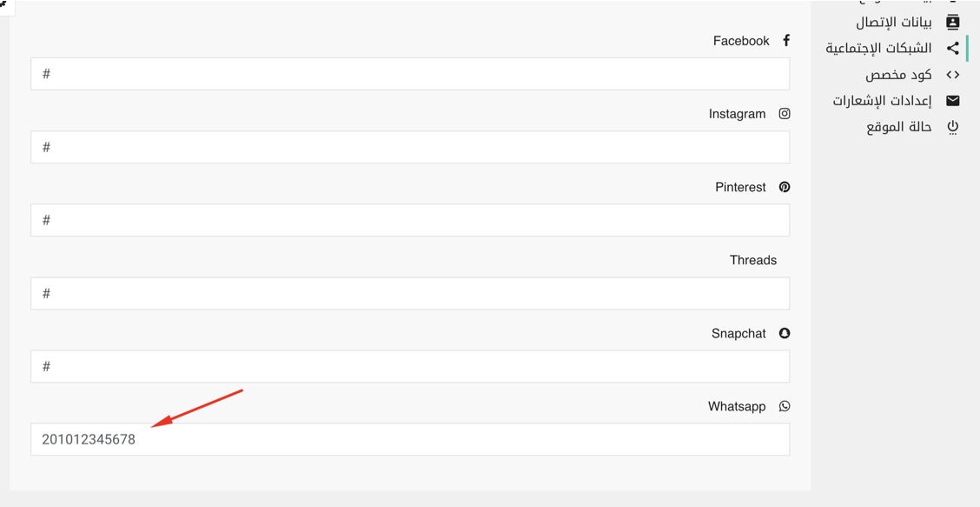This screenshot has width=980, height=507.
Task: Focus the Whatsapp number field with 201012345678
Action: [x=410, y=439]
